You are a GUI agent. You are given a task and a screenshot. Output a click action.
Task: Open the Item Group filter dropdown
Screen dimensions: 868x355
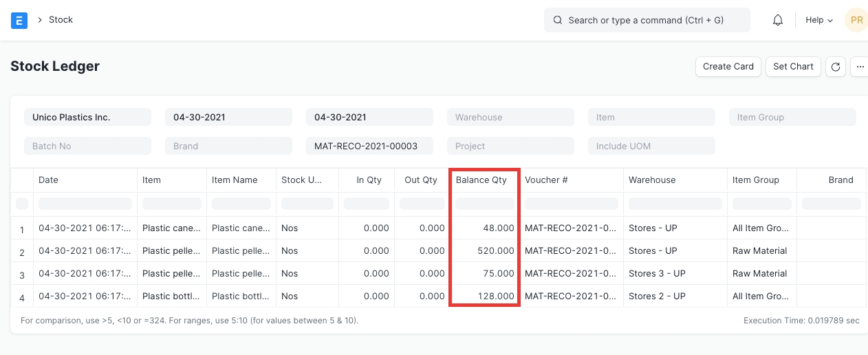792,117
